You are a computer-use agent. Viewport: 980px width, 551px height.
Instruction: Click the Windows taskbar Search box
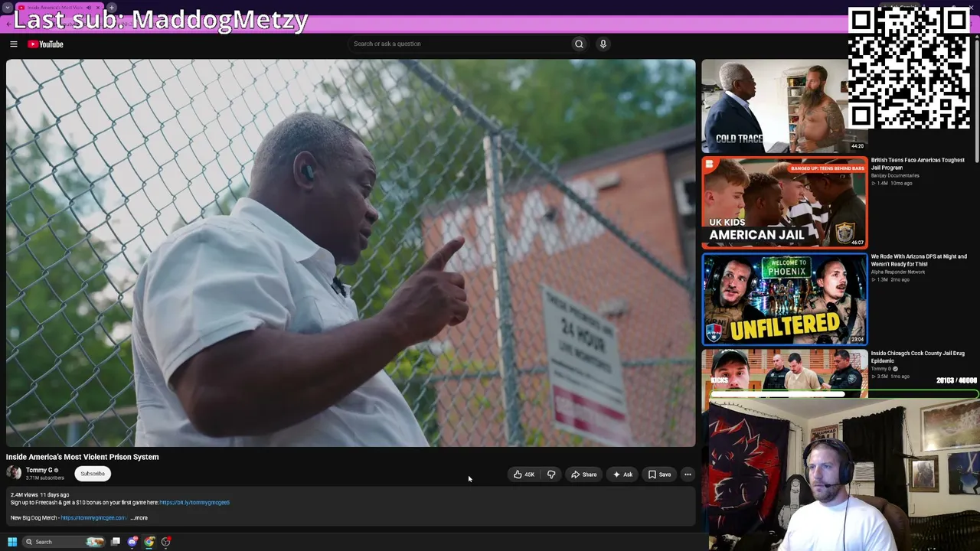pos(63,542)
